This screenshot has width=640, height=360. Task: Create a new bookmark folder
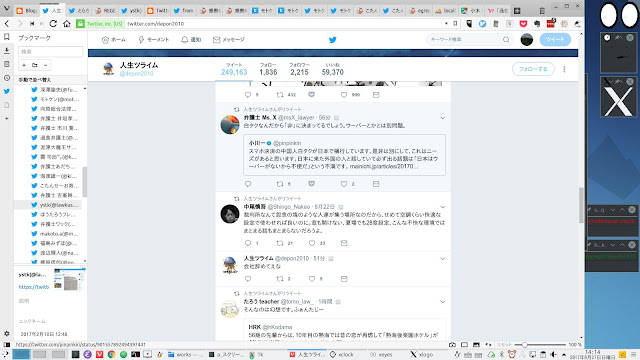pyautogui.click(x=35, y=65)
